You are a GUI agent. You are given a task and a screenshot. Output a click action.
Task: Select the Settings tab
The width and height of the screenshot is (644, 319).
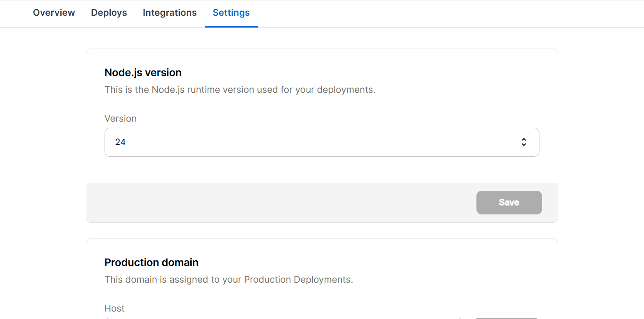coord(231,13)
